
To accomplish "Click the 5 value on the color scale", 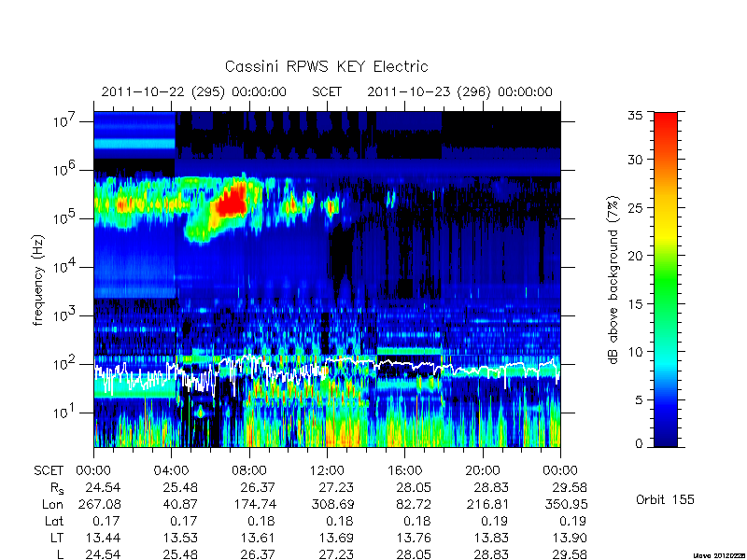I will pyautogui.click(x=639, y=399).
